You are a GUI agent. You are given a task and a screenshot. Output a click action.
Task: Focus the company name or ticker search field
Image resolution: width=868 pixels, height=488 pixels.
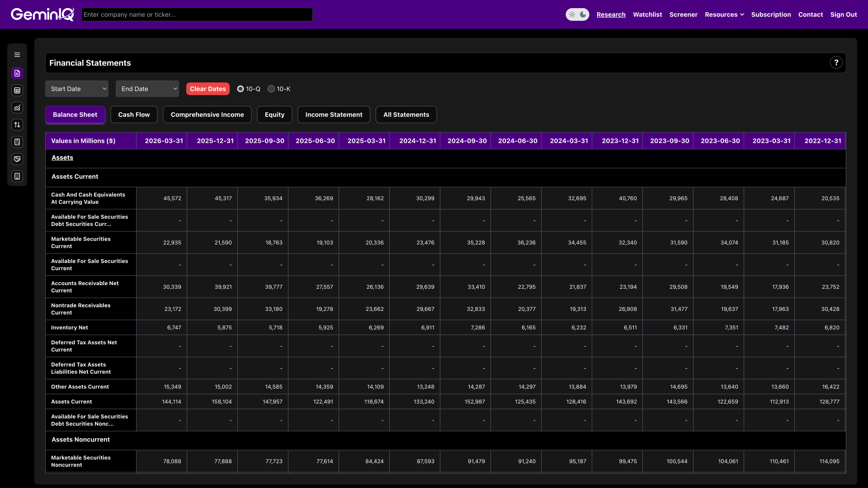(x=197, y=14)
